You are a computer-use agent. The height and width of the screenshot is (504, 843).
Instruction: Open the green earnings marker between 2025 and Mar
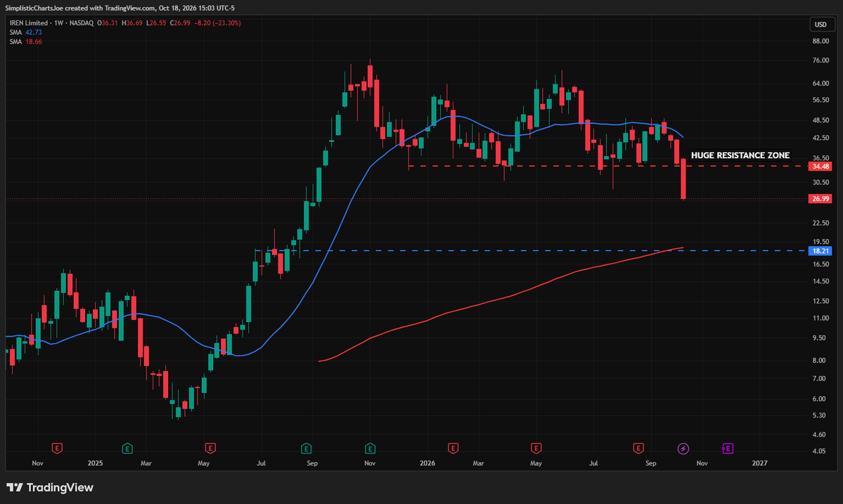[x=127, y=448]
